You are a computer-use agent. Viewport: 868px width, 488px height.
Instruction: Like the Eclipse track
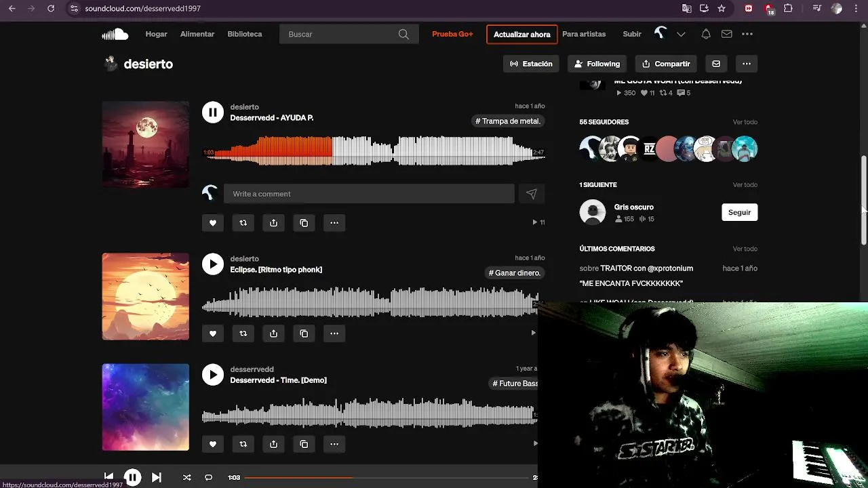[213, 333]
